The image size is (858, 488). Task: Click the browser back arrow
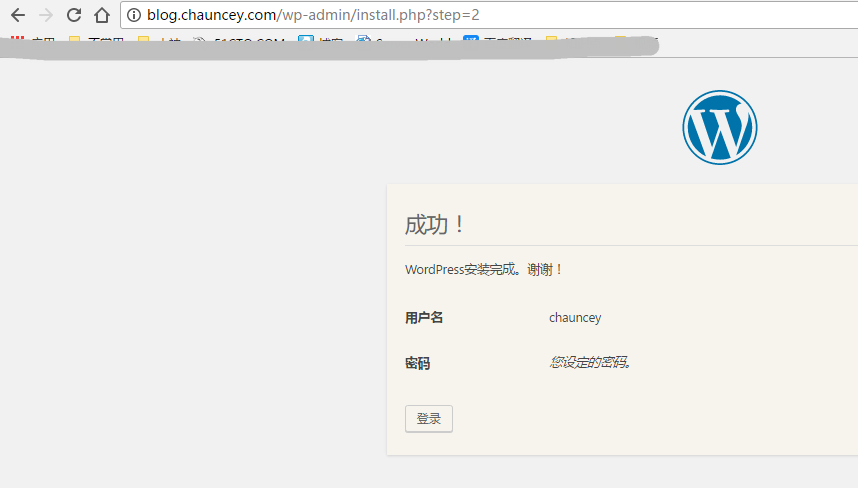coord(18,15)
